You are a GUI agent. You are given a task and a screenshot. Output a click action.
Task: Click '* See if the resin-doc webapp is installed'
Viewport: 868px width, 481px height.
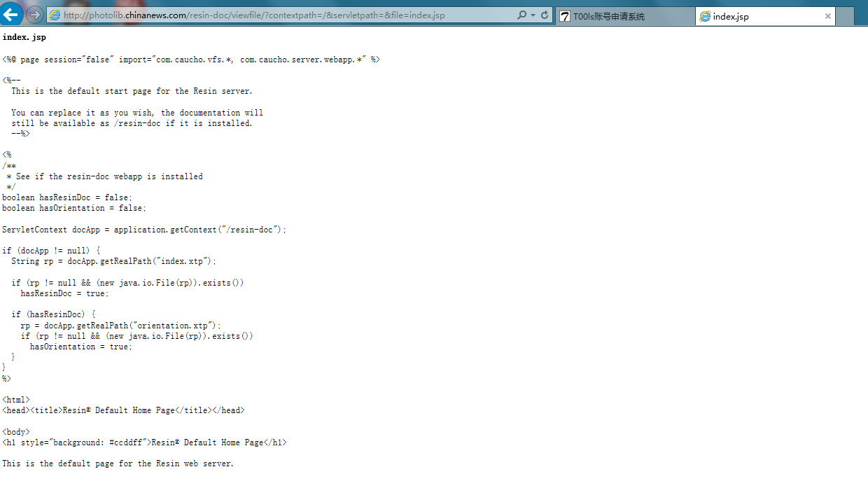105,176
